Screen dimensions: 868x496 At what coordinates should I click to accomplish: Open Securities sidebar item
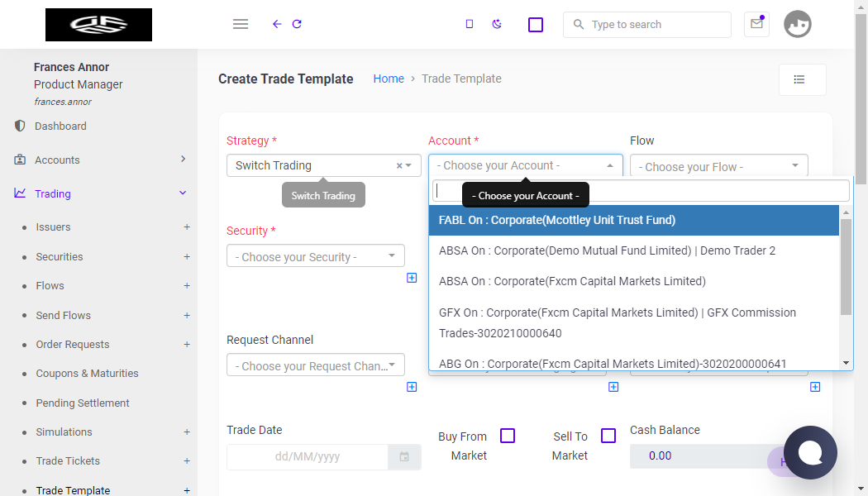(60, 257)
